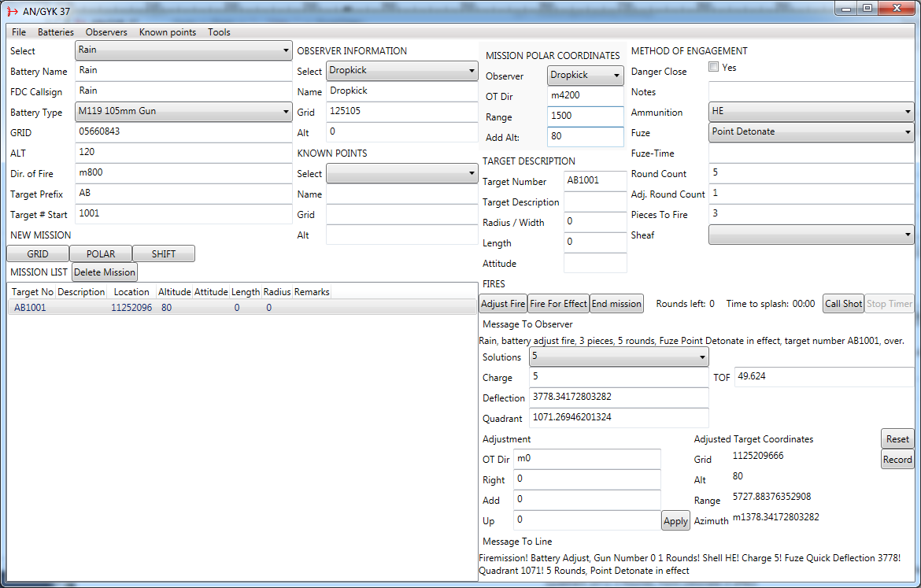The width and height of the screenshot is (921, 588).
Task: Click the observer Grid field 125105
Action: coord(401,112)
